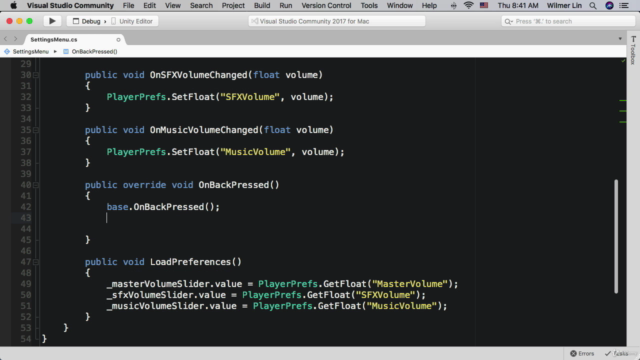Click the LoadPreferences method name
Screen dimensions: 640x360
191,262
